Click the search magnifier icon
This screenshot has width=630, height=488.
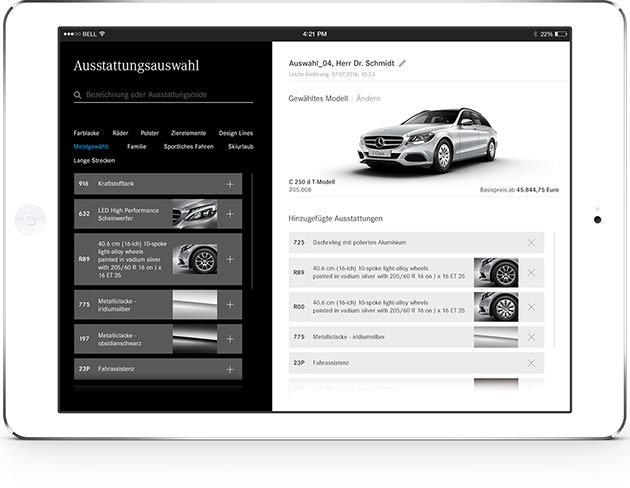pos(78,95)
